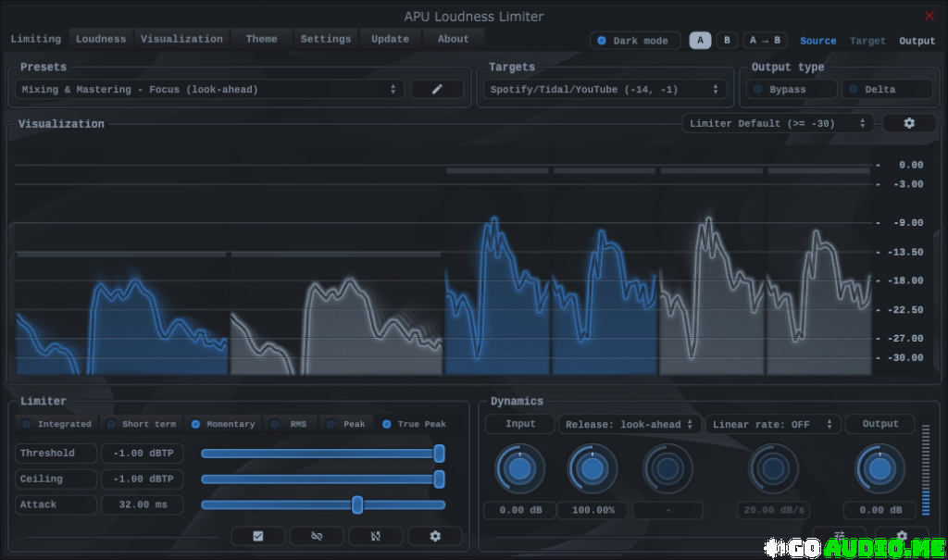Click the Ceiling value field
Viewport: 948px width, 560px height.
point(142,479)
